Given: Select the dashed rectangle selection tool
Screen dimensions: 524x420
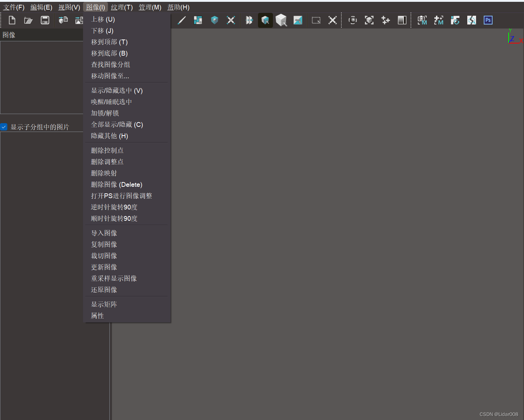Looking at the screenshot, I should 316,20.
